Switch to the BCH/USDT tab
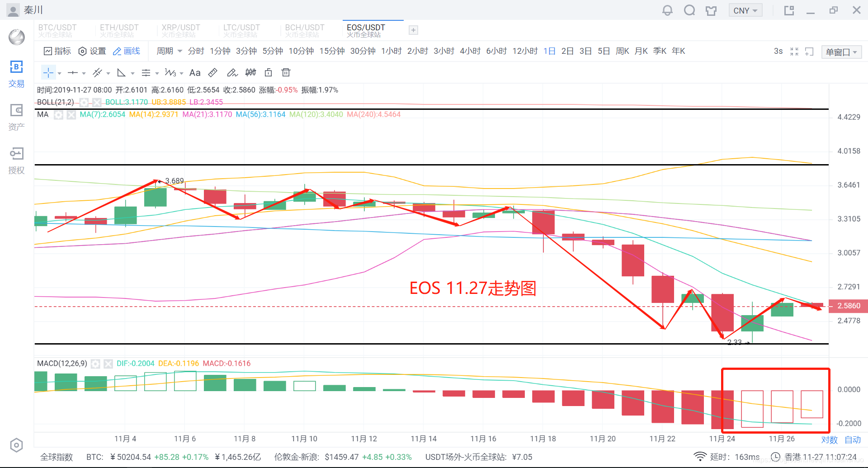The height and width of the screenshot is (468, 868). (x=305, y=30)
